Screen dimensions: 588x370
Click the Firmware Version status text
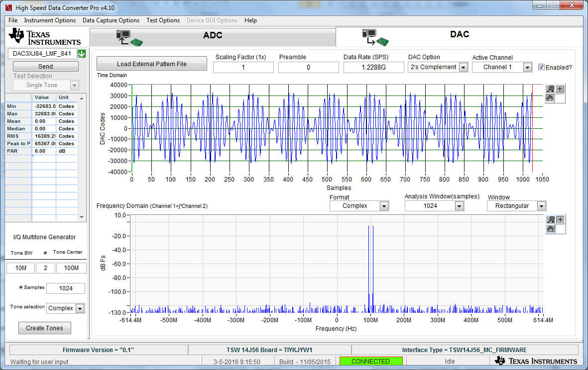(x=98, y=350)
